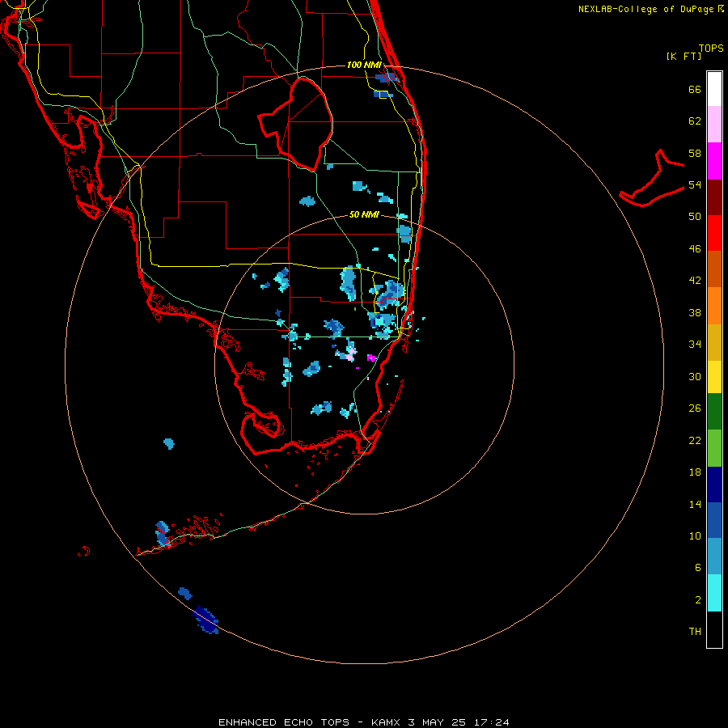The height and width of the screenshot is (728, 728).
Task: Click the 26 legend value
Action: (x=695, y=408)
